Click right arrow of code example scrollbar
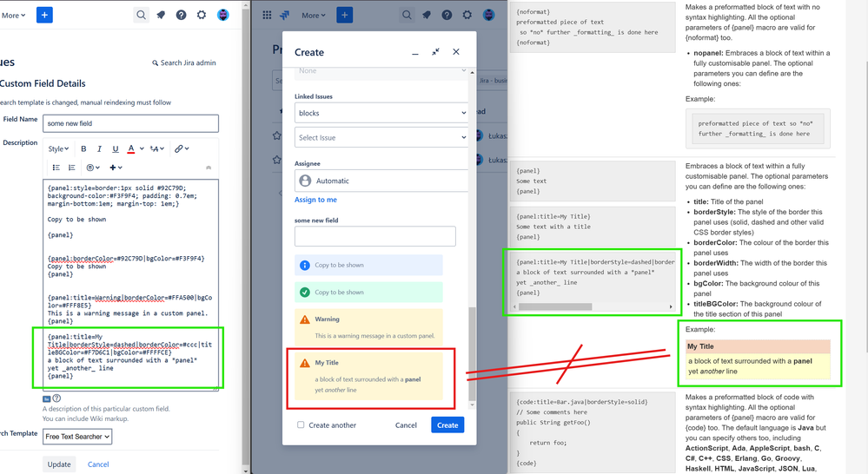This screenshot has width=868, height=474. 671,306
